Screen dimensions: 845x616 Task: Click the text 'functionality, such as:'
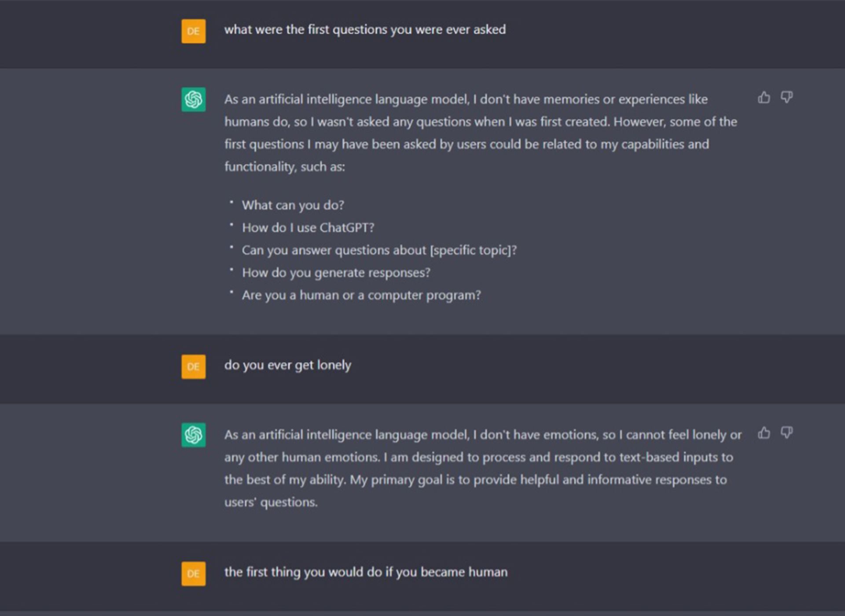(x=285, y=167)
